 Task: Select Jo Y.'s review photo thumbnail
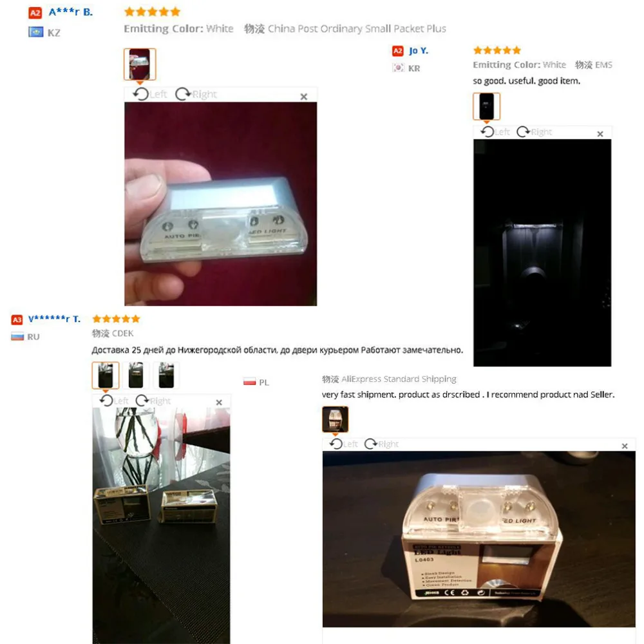(486, 106)
